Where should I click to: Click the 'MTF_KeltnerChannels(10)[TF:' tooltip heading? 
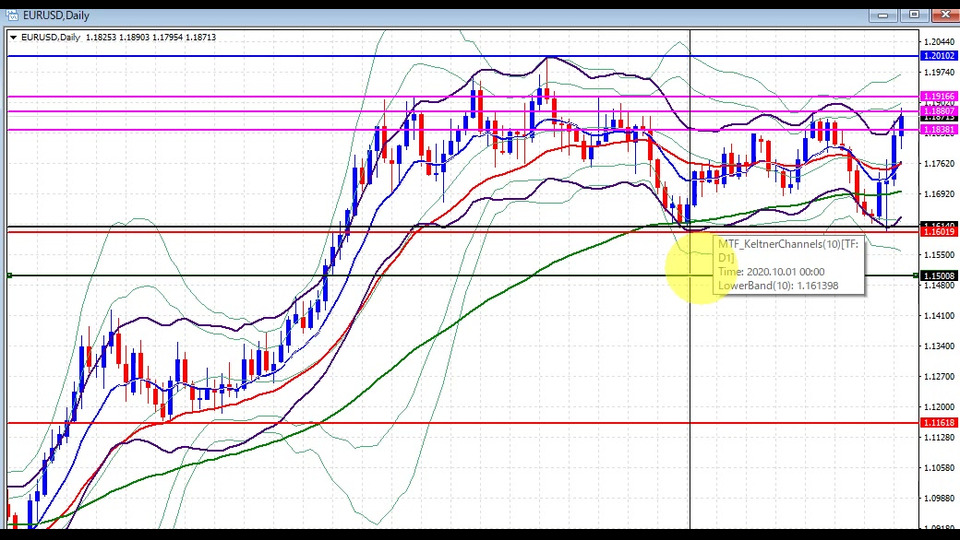click(788, 244)
